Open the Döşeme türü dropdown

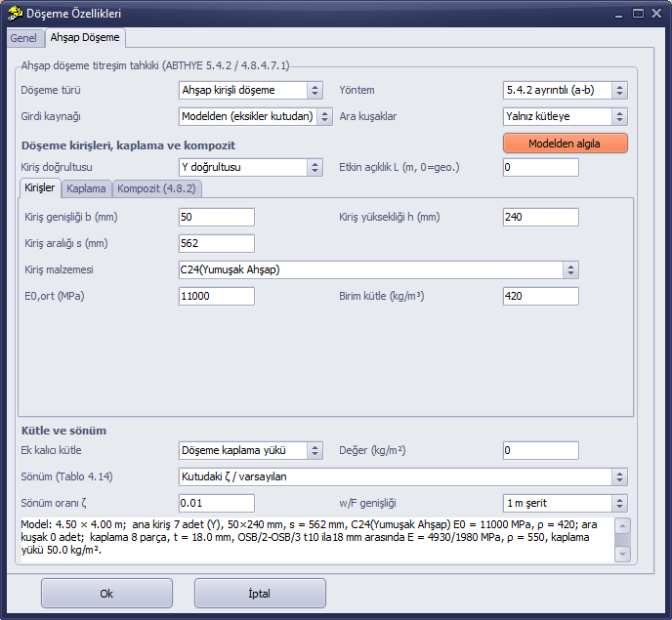point(251,91)
